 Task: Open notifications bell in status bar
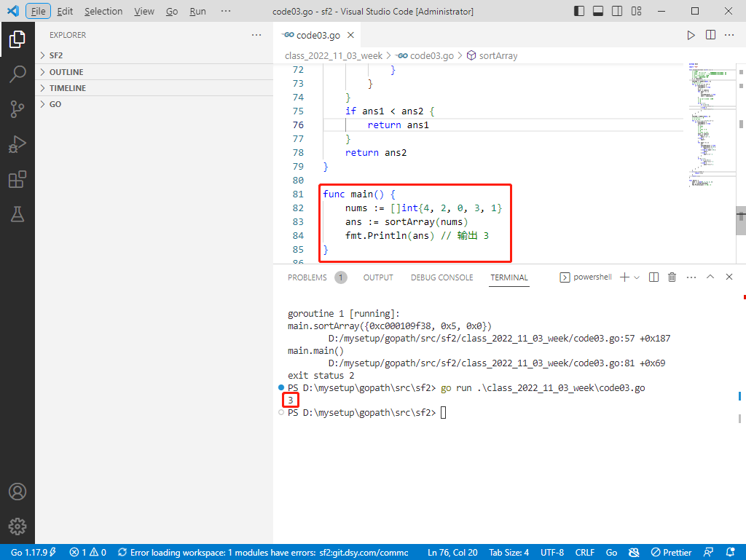[730, 553]
